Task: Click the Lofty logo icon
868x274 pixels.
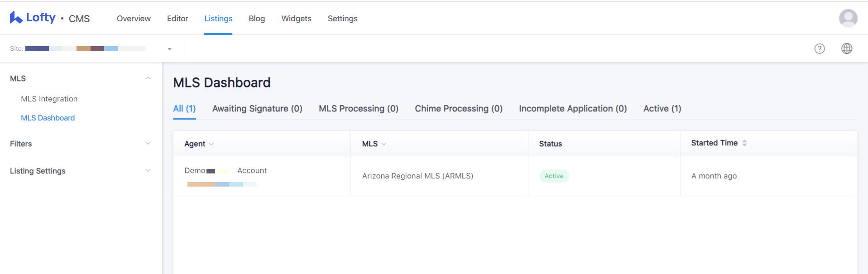Action: (16, 18)
